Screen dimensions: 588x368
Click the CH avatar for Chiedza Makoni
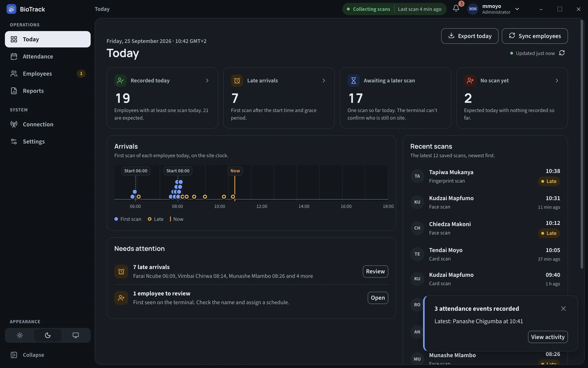(x=417, y=228)
